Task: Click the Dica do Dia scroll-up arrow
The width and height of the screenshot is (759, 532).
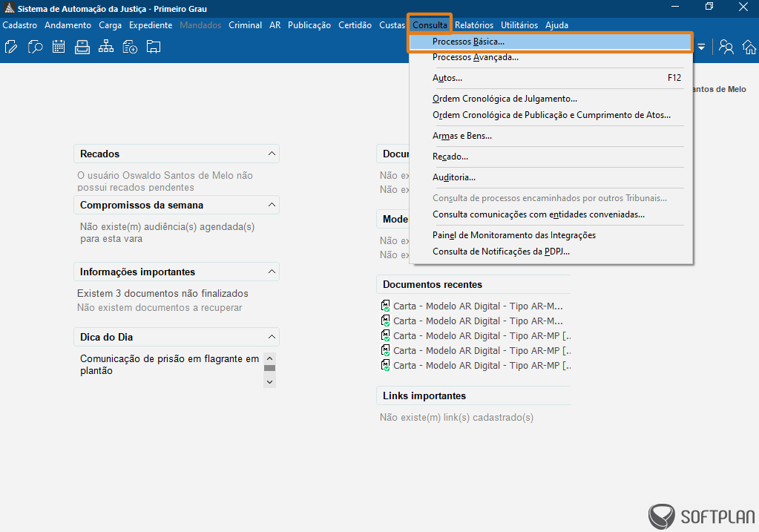Action: tap(269, 358)
